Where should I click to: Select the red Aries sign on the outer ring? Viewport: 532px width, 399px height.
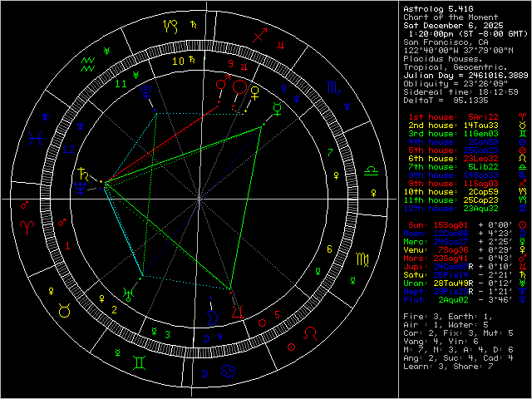point(27,228)
